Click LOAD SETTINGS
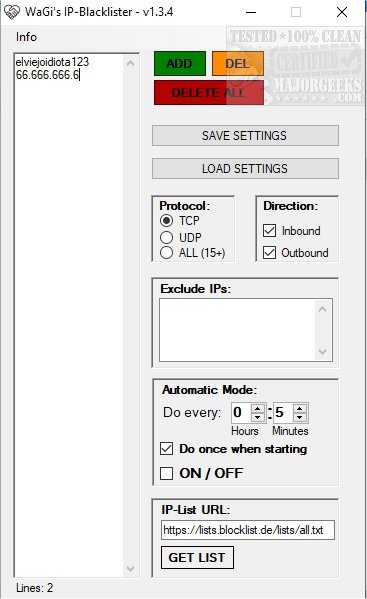Viewport: 367px width, 599px height. click(x=245, y=168)
